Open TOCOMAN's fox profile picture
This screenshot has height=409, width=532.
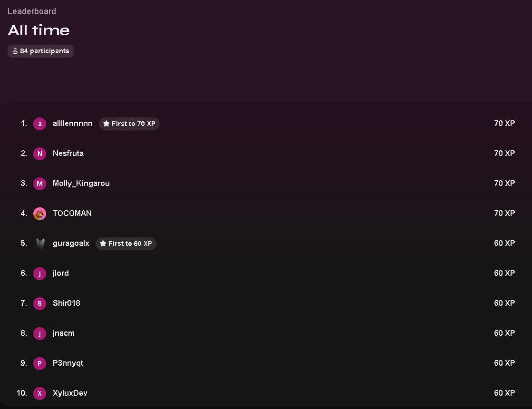tap(39, 214)
